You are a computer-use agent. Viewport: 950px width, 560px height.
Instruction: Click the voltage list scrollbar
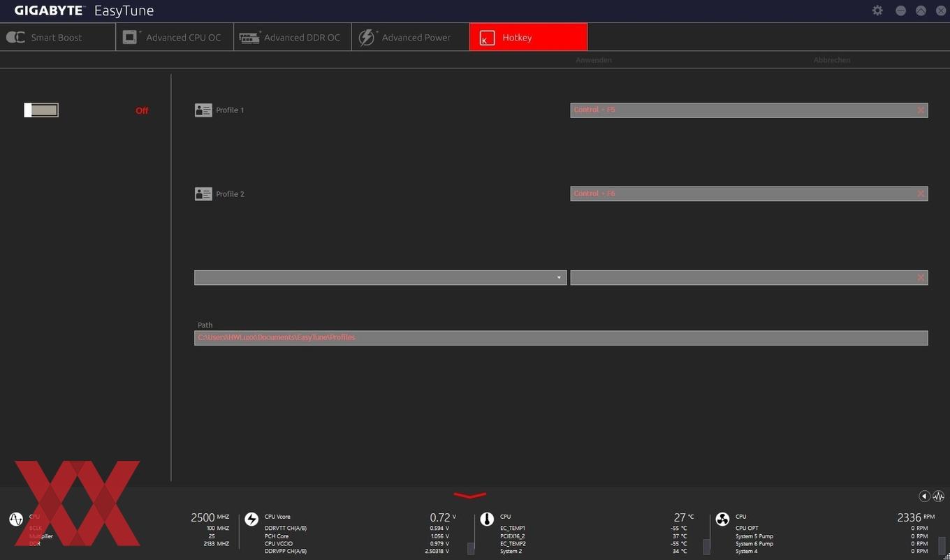click(471, 548)
